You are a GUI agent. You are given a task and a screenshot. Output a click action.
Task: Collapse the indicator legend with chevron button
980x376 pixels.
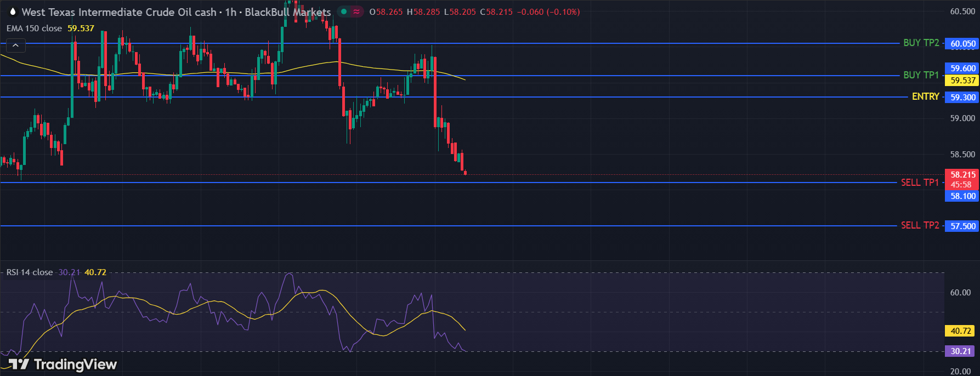click(15, 45)
